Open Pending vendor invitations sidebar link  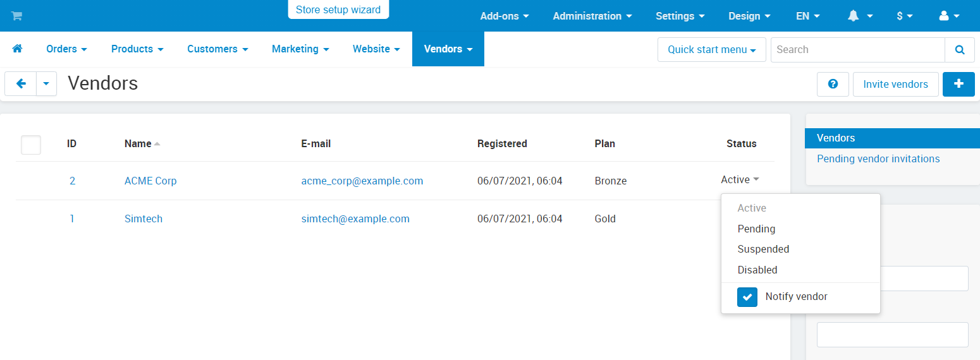[x=878, y=159]
